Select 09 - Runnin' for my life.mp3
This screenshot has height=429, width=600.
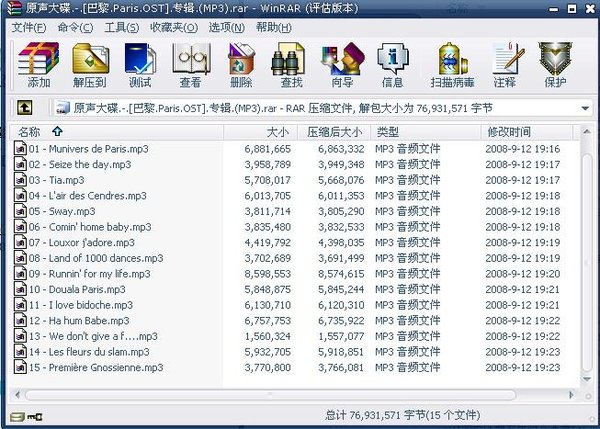point(90,274)
